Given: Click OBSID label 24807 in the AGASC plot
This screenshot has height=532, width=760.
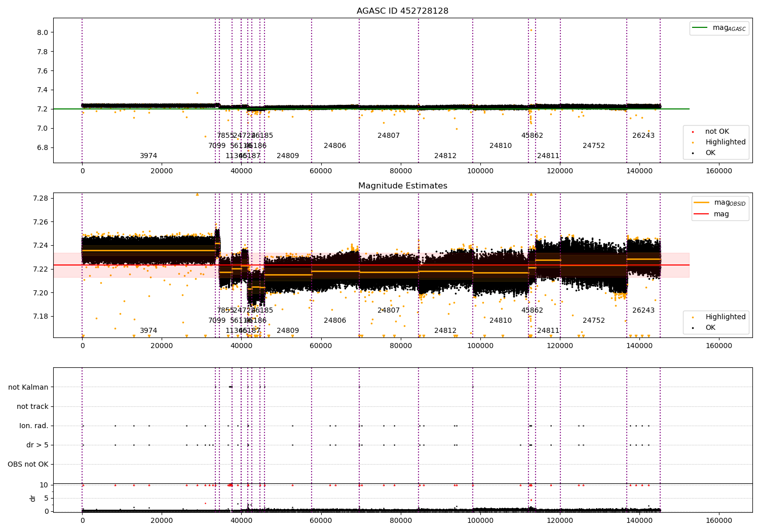Looking at the screenshot, I should click(x=389, y=136).
